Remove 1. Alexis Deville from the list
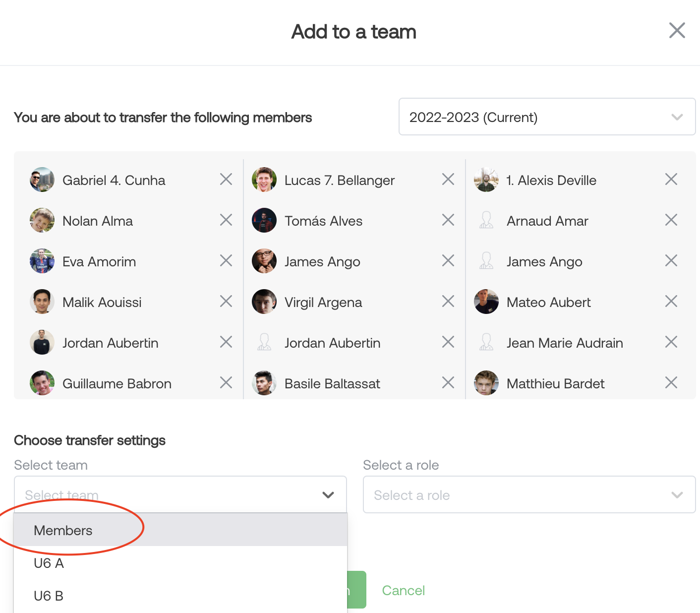 pyautogui.click(x=671, y=179)
